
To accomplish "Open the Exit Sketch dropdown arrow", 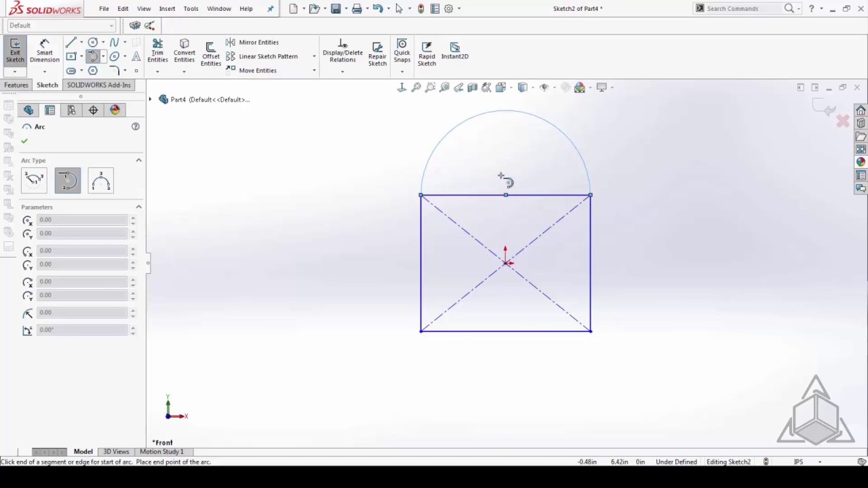I will pos(15,71).
